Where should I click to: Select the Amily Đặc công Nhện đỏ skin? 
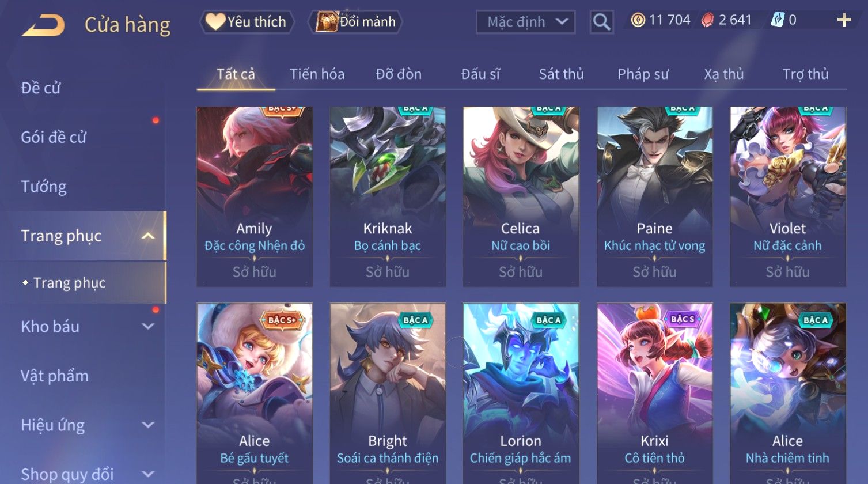pyautogui.click(x=255, y=196)
